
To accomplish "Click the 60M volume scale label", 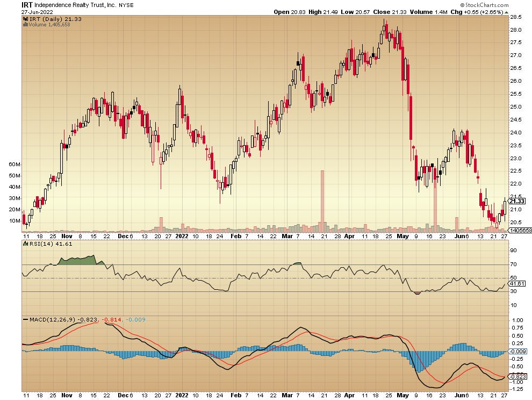I will point(15,165).
